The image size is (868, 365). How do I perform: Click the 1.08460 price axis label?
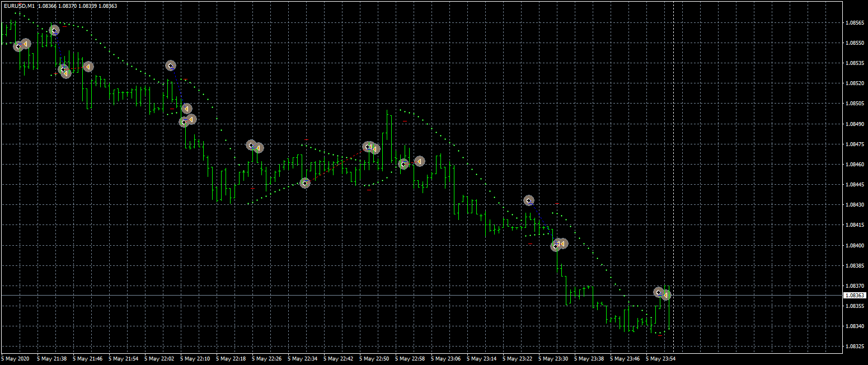click(x=855, y=165)
